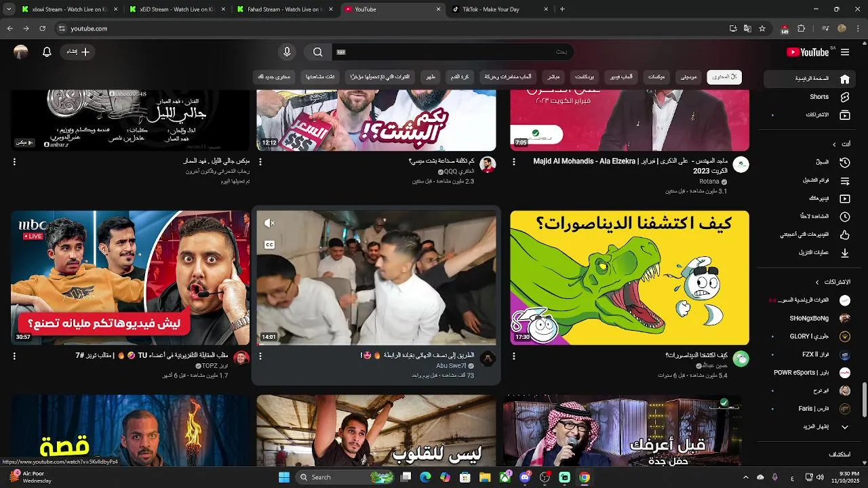The image size is (868, 488).
Task: Open GLORY | جلوري channel subscription
Action: (809, 336)
